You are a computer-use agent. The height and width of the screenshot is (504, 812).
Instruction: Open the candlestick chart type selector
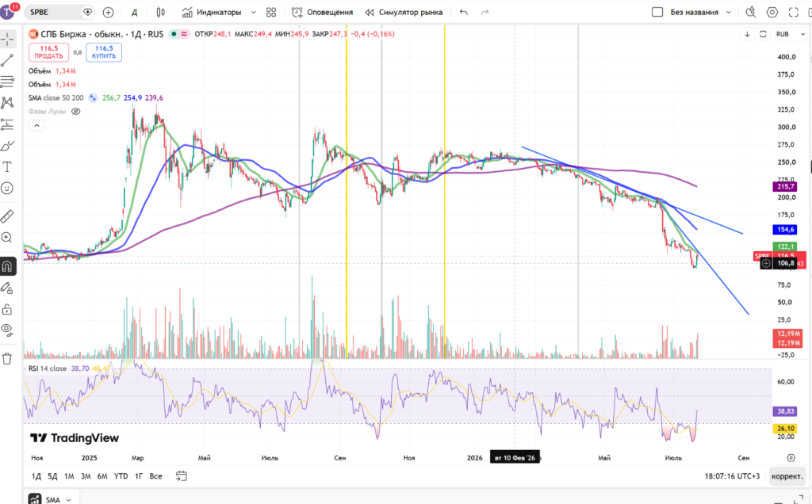pos(160,12)
